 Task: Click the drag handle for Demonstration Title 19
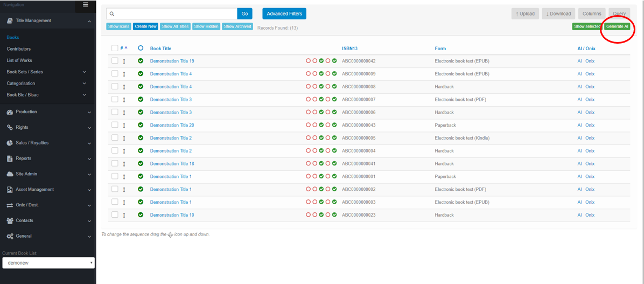[x=124, y=61]
